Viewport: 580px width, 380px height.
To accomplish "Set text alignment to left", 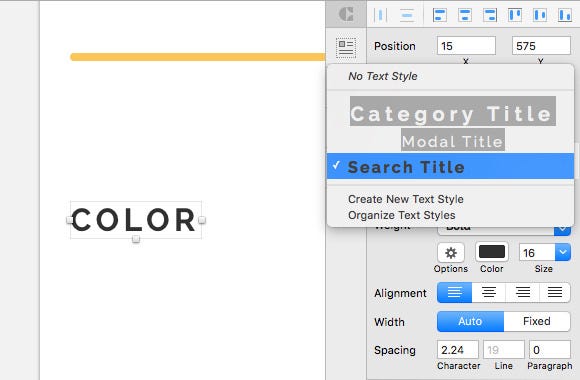I will pyautogui.click(x=454, y=293).
